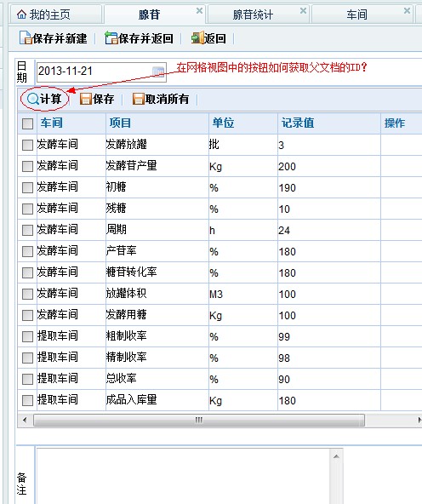Screen dimensions: 422x504
Task: Toggle the select-all checkbox in grid header
Action: pyautogui.click(x=27, y=123)
